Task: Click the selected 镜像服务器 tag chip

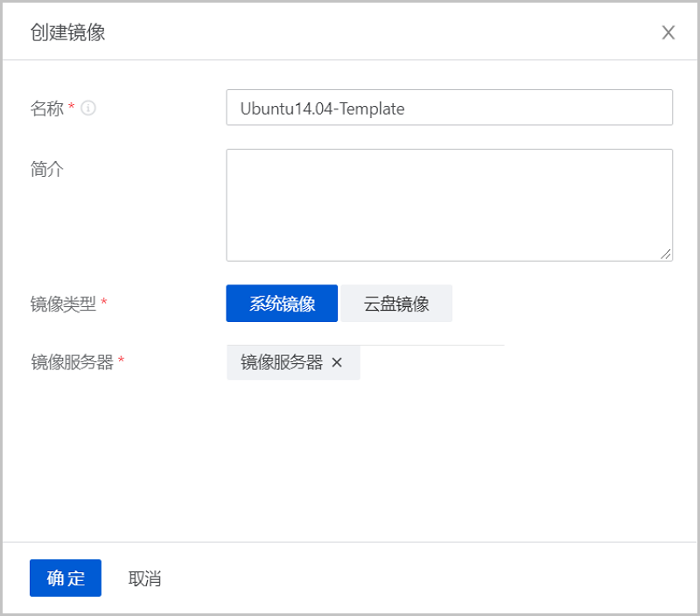Action: pos(282,362)
